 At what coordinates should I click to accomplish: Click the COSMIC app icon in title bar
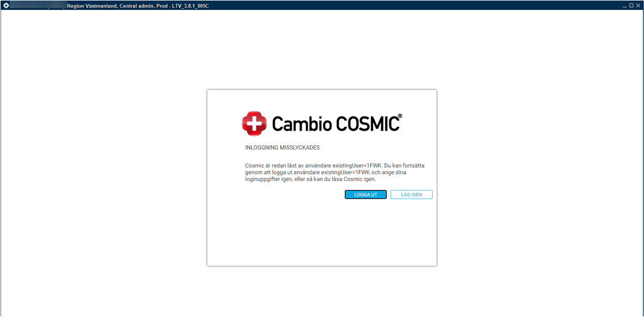coord(6,6)
